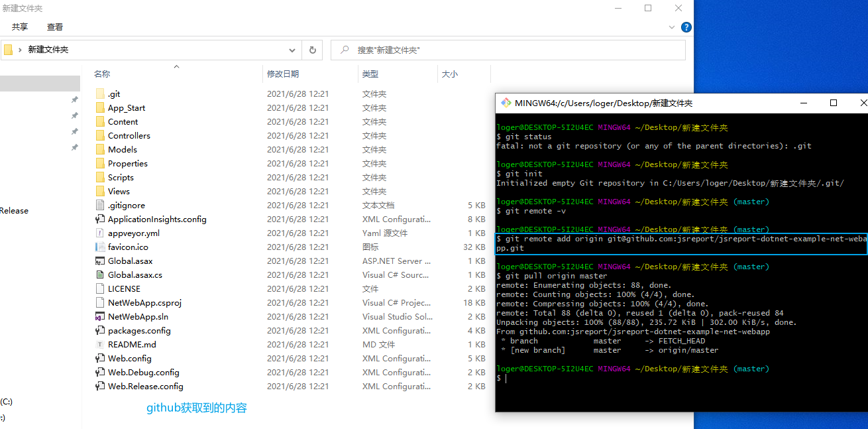Click the 'git remote add origin' command line
This screenshot has height=429, width=868.
pyautogui.click(x=681, y=243)
